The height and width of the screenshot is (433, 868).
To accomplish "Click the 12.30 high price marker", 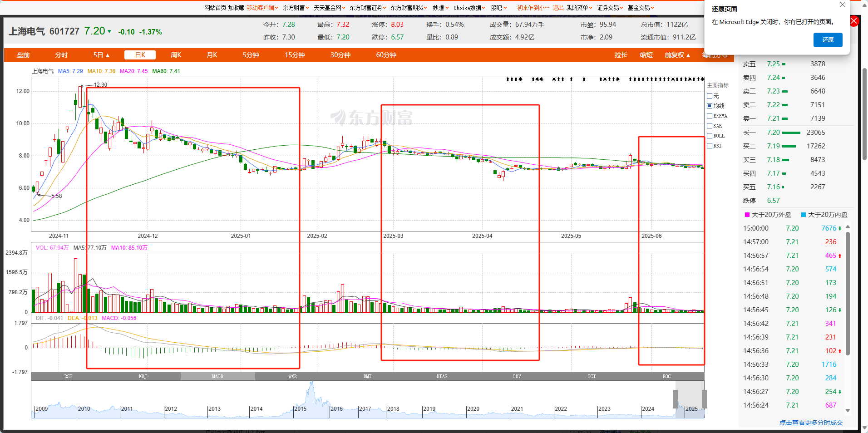I will point(100,84).
